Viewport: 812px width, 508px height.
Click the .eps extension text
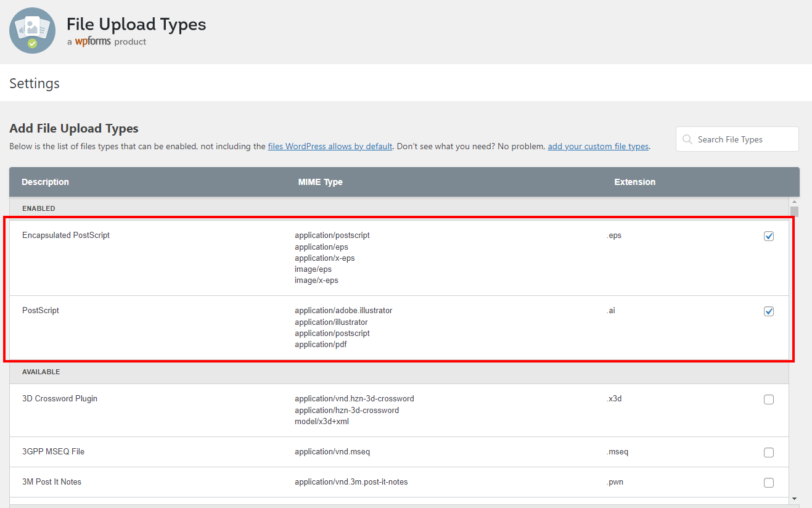pos(614,236)
